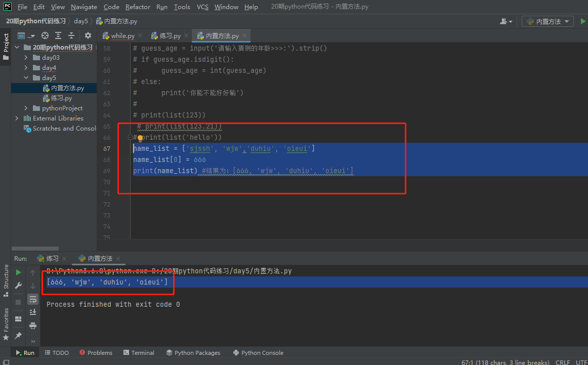Select Scratches and Consoles in tree
588x365 pixels.
pos(60,128)
